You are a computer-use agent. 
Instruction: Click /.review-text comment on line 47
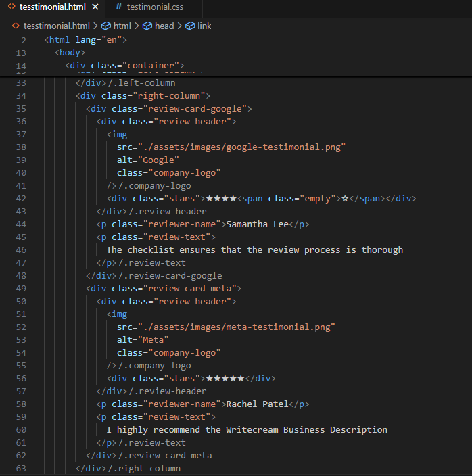click(152, 263)
